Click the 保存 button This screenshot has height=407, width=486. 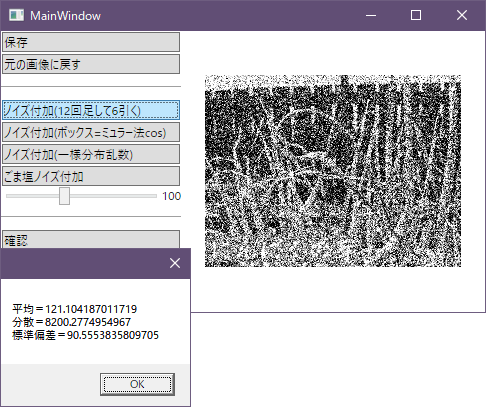point(91,42)
